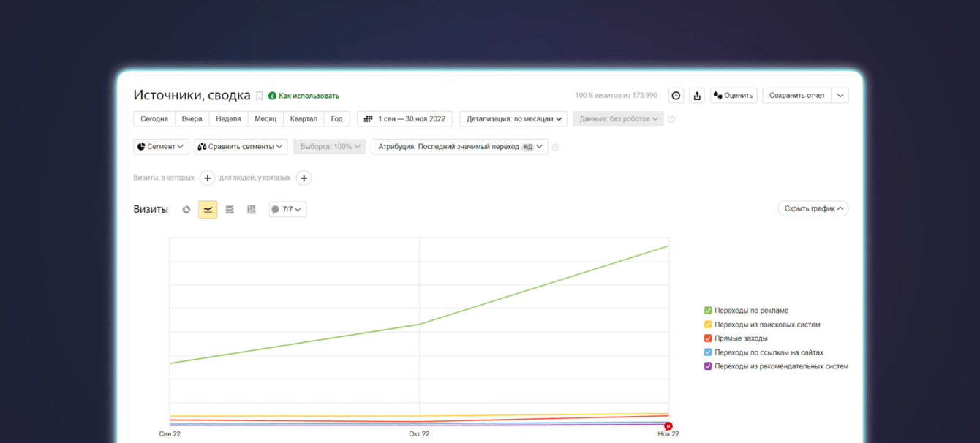The image size is (980, 443).
Task: Open the Выборка: 100% dropdown
Action: click(330, 146)
